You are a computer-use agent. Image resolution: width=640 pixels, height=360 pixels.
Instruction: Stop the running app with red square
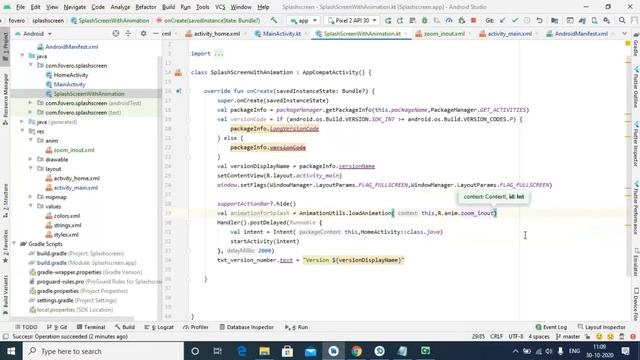pos(473,20)
